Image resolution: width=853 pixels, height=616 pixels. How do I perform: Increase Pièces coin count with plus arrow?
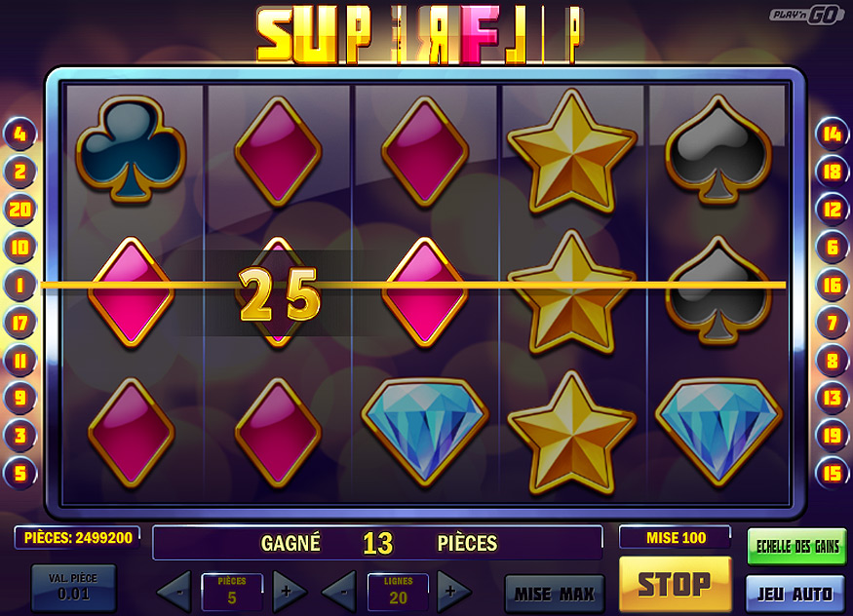289,591
